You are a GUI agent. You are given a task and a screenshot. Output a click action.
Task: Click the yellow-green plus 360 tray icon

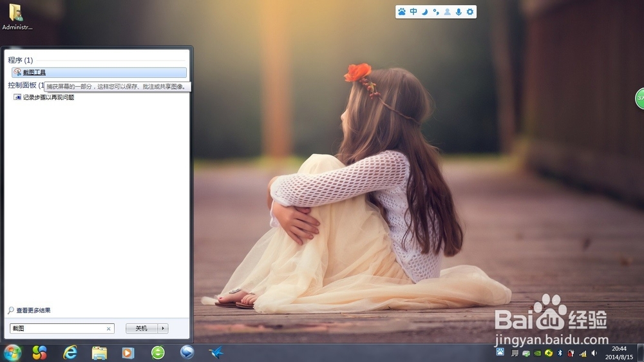(x=549, y=353)
